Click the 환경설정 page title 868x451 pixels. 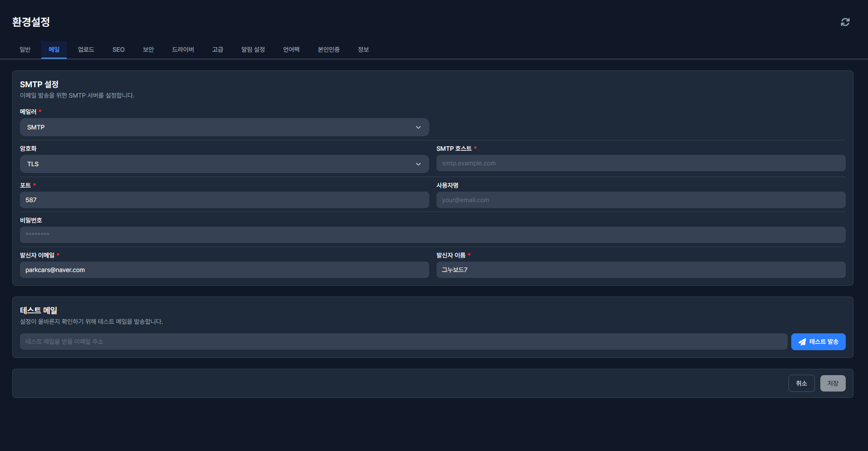click(31, 22)
